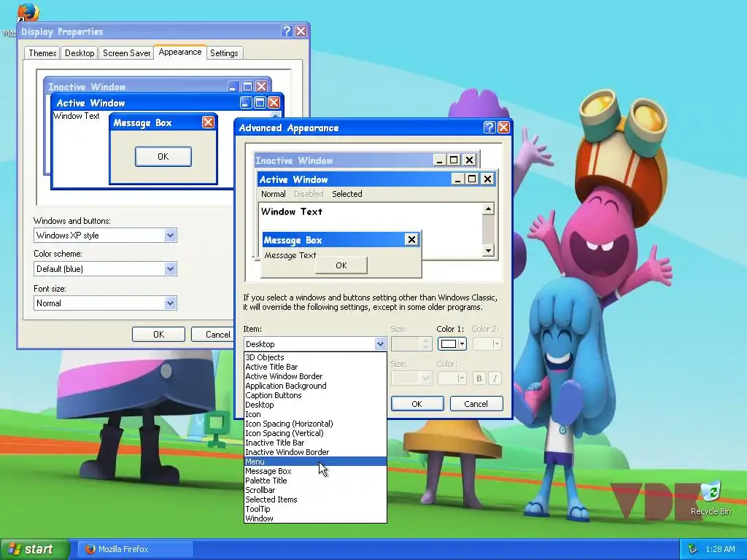The image size is (747, 560).
Task: Expand the Color scheme dropdown
Action: [170, 269]
